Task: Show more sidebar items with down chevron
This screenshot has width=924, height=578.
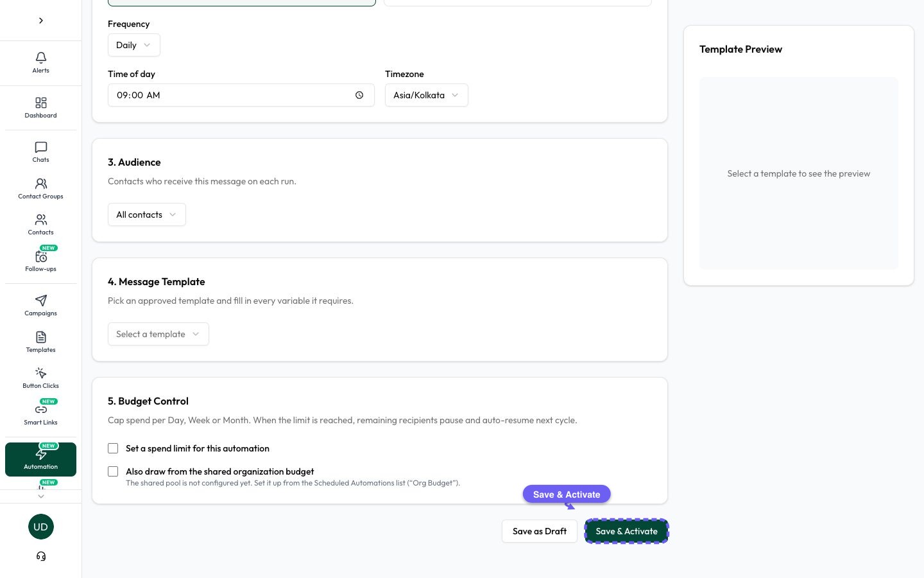Action: pos(41,496)
